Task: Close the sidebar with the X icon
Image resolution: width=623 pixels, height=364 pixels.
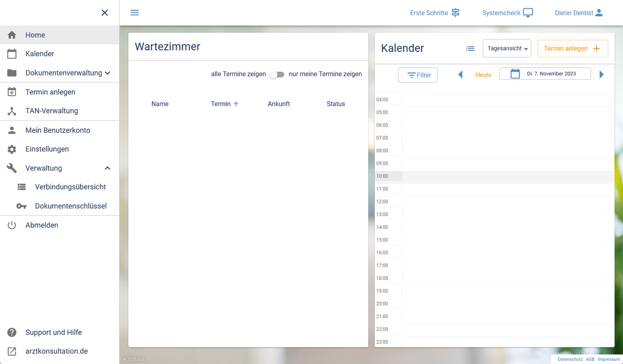Action: click(x=105, y=13)
